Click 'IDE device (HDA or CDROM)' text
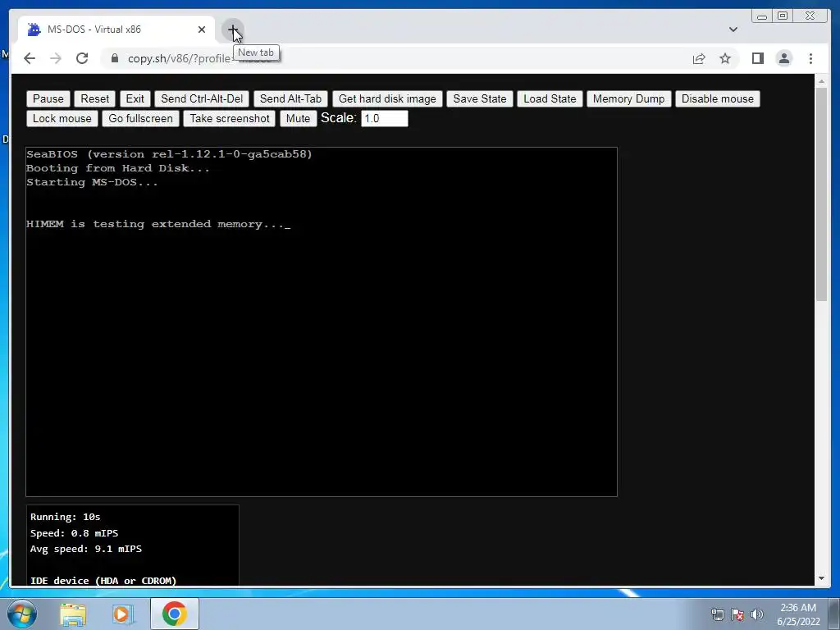Viewport: 840px width, 630px height. pyautogui.click(x=103, y=580)
